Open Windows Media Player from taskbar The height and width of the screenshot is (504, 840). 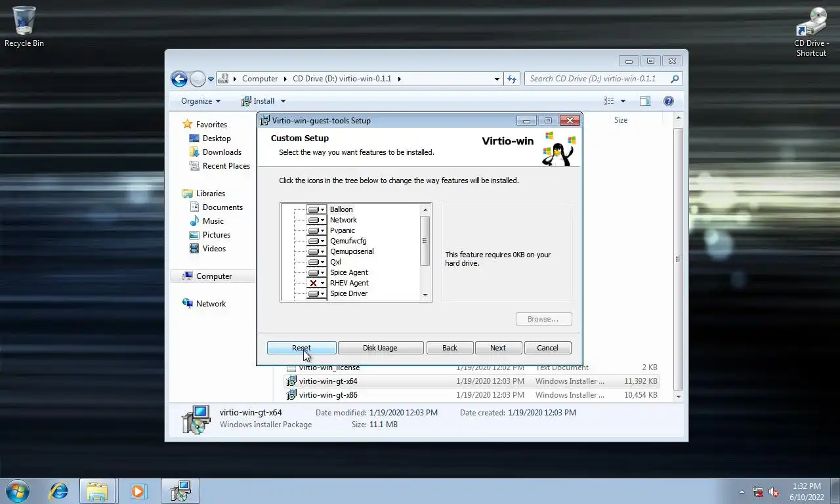(138, 491)
